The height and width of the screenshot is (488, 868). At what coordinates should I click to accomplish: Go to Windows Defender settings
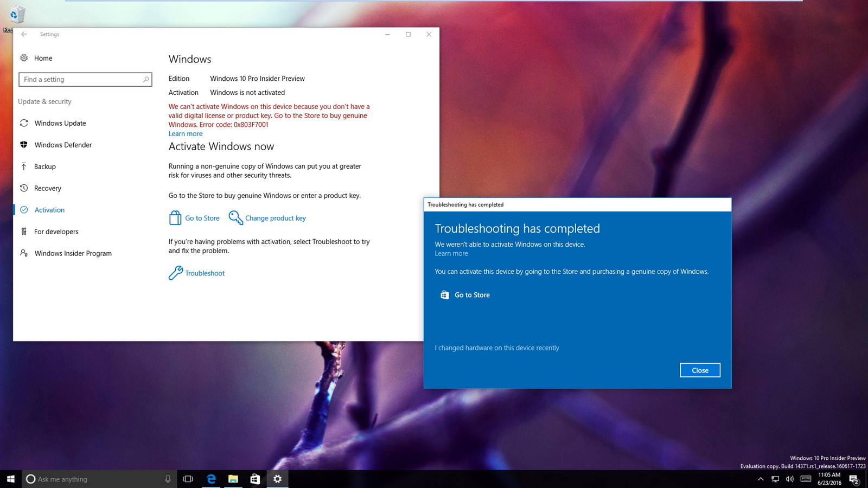click(63, 145)
